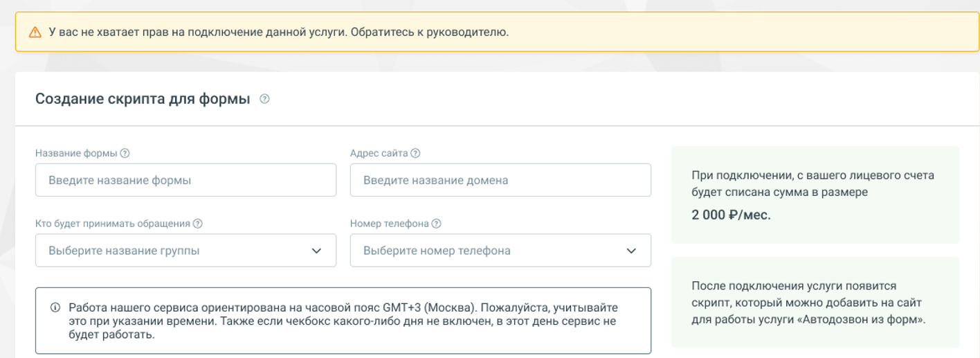Click into the "Введите название домена" field
This screenshot has height=358, width=980.
500,180
